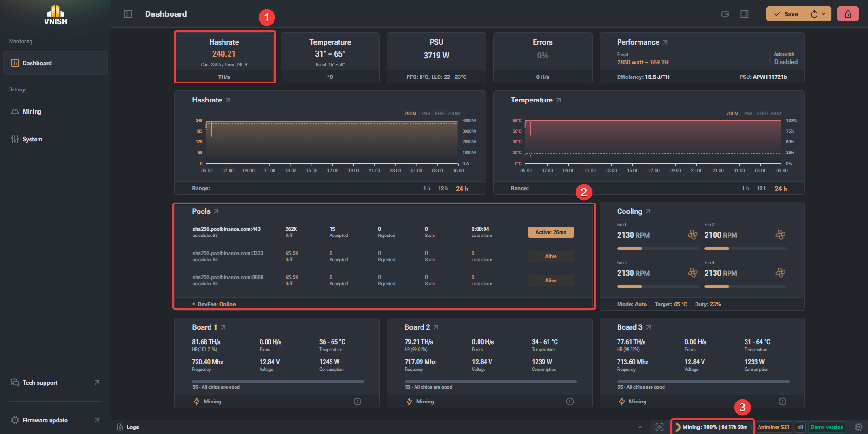Viewport: 868px width, 434px height.
Task: Set Temperature chart range to 1 h
Action: pos(745,189)
